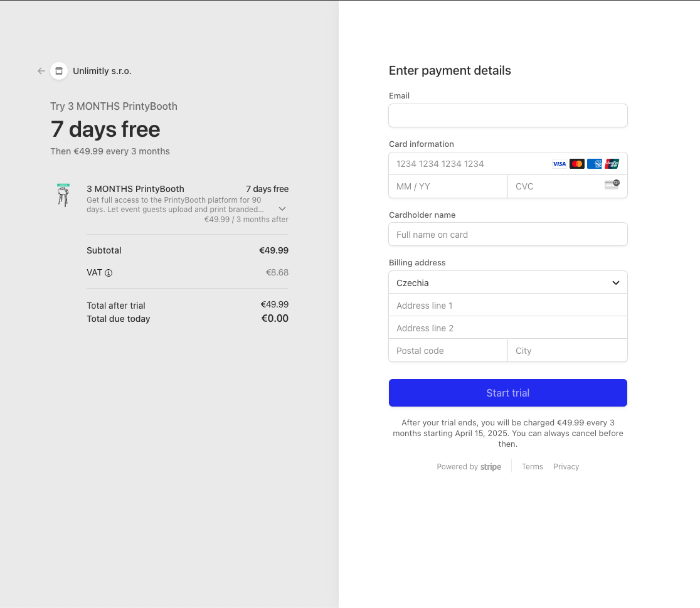This screenshot has width=700, height=608.
Task: Click the PrintyBooth product thumbnail
Action: click(x=63, y=195)
